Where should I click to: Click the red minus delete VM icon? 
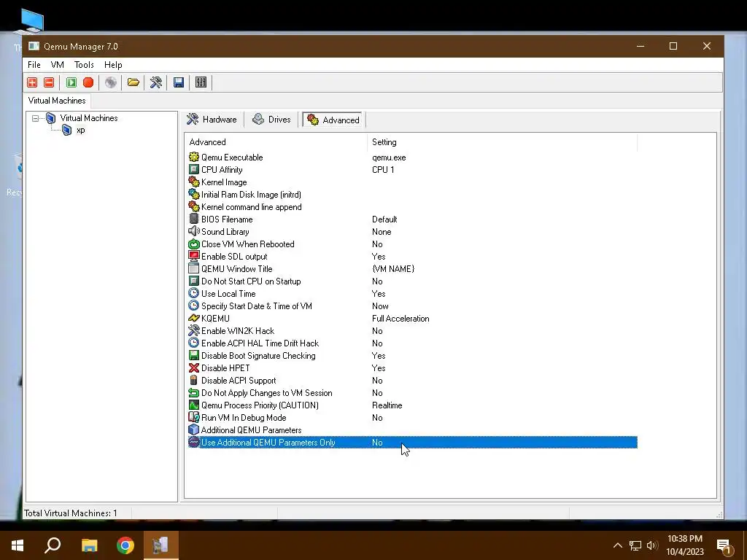pos(49,82)
